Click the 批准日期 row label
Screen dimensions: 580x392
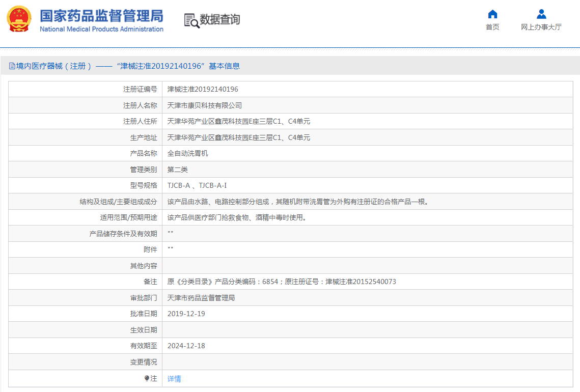[144, 314]
